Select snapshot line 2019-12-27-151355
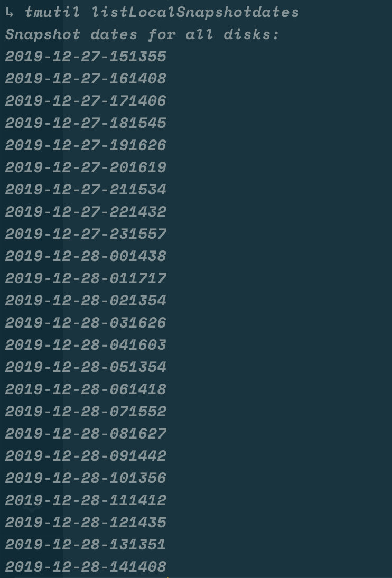This screenshot has height=578, width=392. coord(86,57)
